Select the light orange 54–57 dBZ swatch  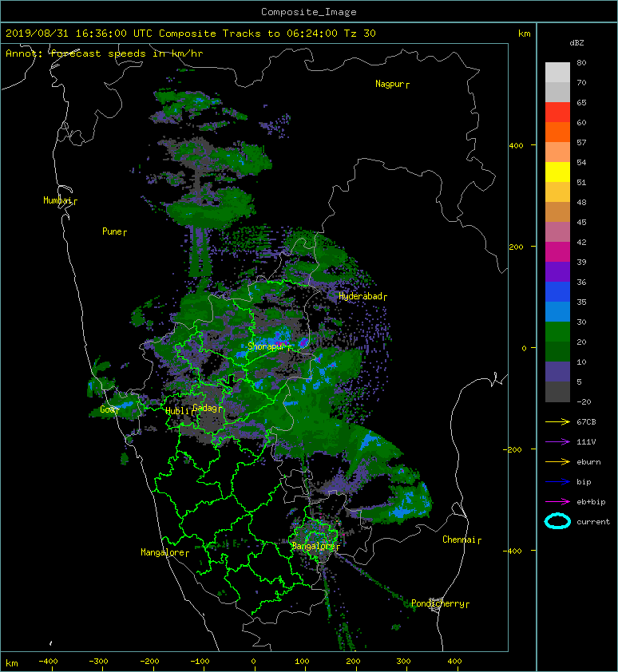point(557,152)
